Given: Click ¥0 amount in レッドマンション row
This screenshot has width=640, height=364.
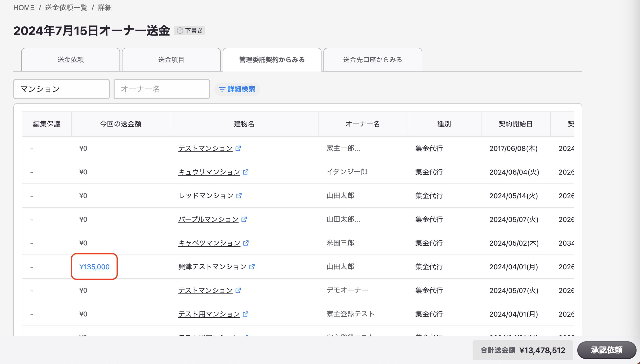Looking at the screenshot, I should pyautogui.click(x=83, y=196).
